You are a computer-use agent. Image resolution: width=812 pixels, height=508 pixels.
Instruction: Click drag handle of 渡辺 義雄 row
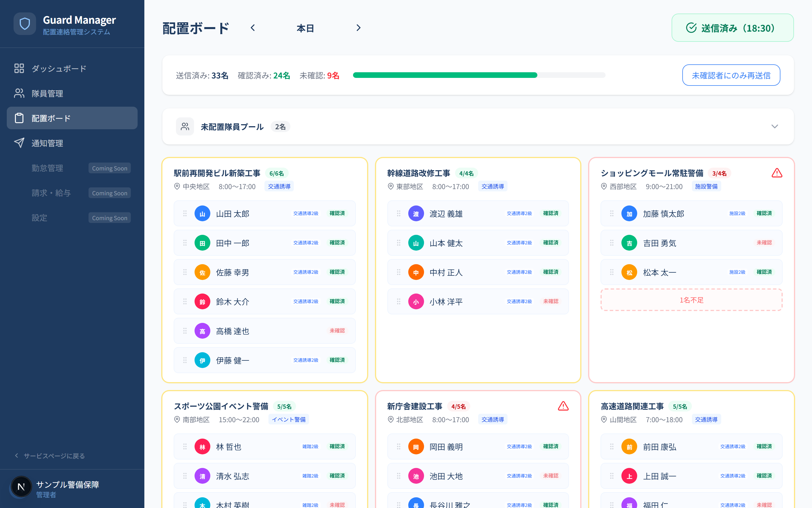[x=399, y=214]
